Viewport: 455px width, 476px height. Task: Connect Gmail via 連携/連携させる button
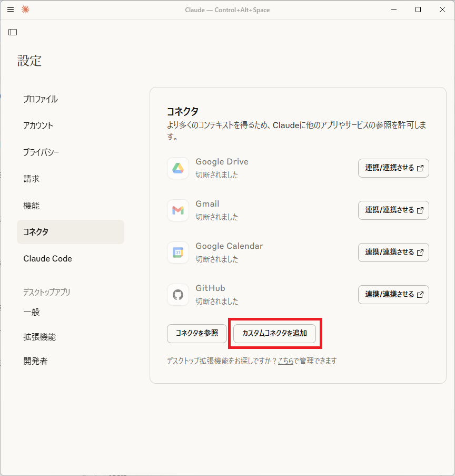(393, 210)
